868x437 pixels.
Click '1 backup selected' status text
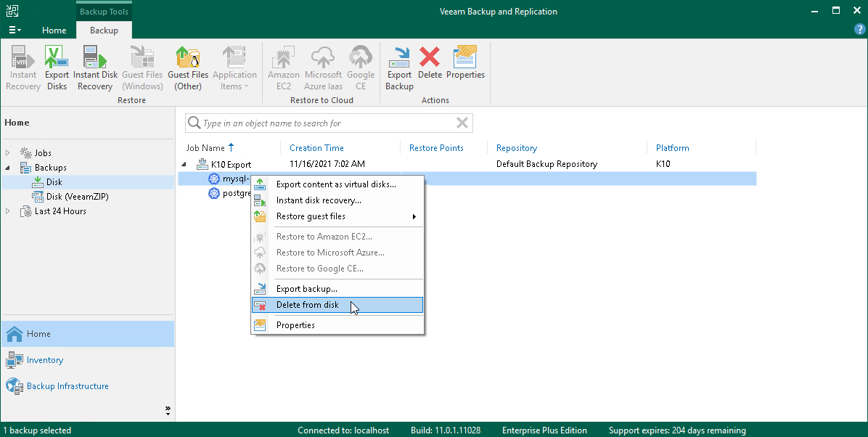[37, 430]
